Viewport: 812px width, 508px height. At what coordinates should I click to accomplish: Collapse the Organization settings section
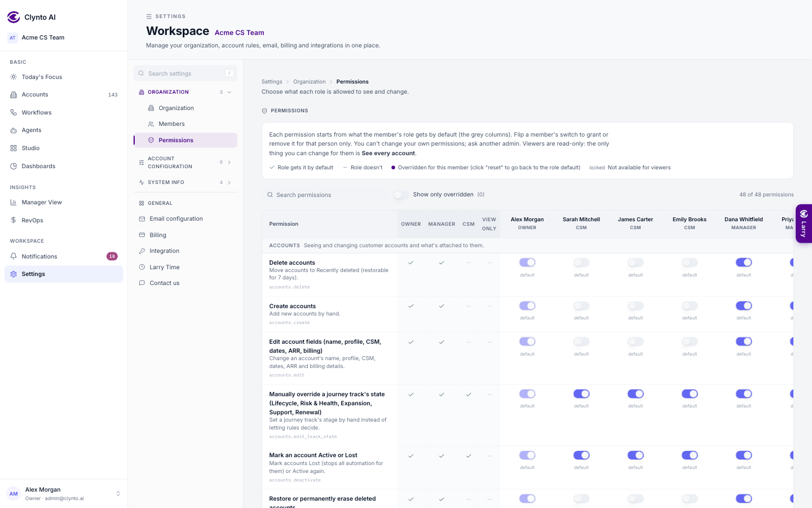click(186, 92)
